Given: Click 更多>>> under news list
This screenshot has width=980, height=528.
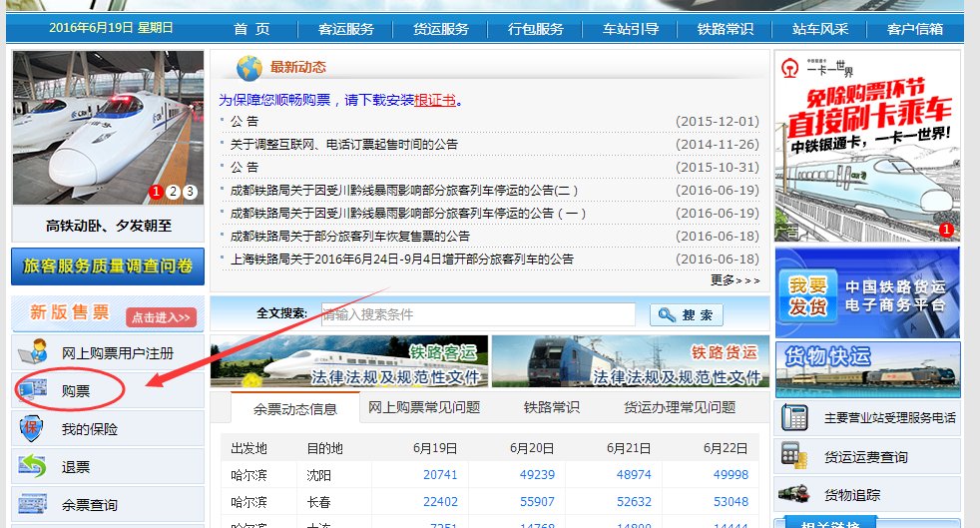Looking at the screenshot, I should tap(735, 280).
